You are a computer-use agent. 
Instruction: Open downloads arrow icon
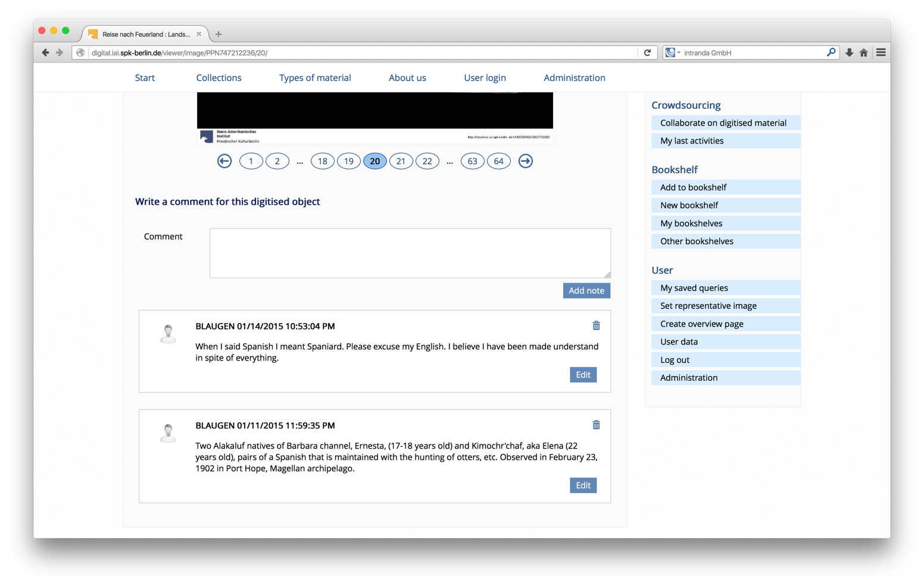(849, 52)
